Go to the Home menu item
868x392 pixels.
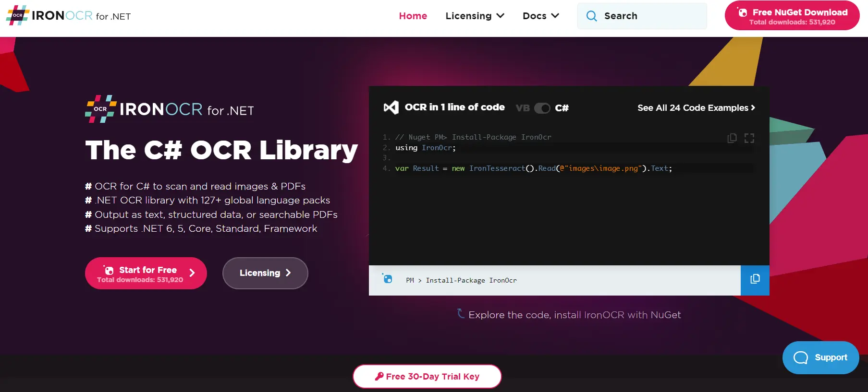(x=413, y=16)
